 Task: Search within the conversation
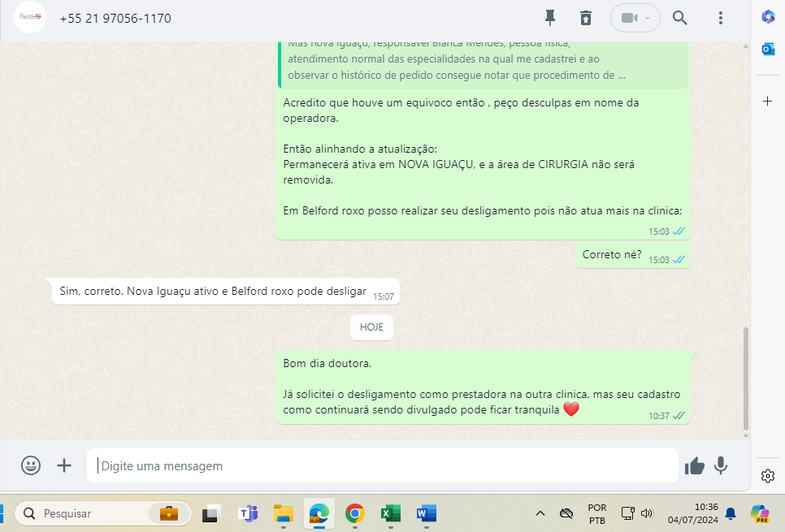click(x=679, y=18)
